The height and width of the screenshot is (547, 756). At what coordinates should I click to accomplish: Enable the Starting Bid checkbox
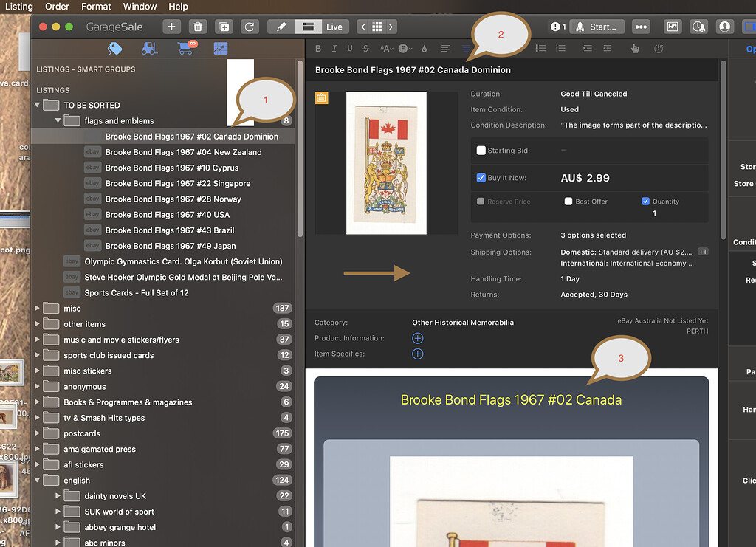tap(481, 151)
